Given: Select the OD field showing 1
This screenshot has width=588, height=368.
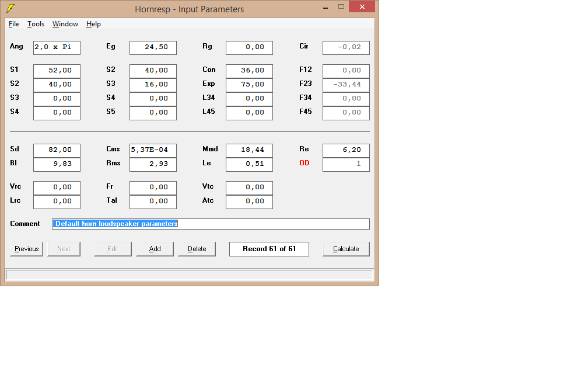Looking at the screenshot, I should [346, 165].
